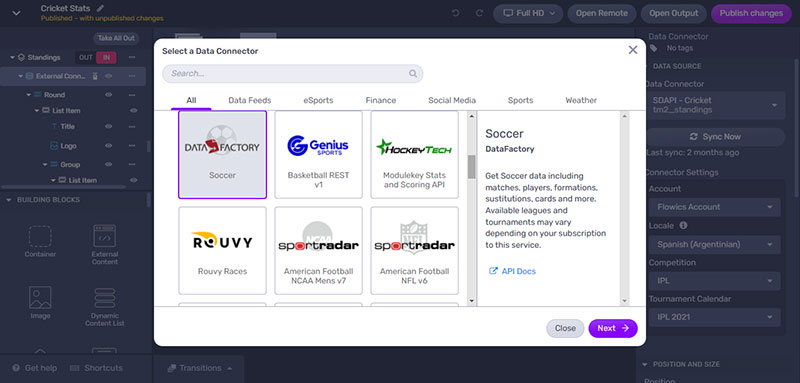The height and width of the screenshot is (383, 800).
Task: Click the Next button
Action: coord(613,328)
